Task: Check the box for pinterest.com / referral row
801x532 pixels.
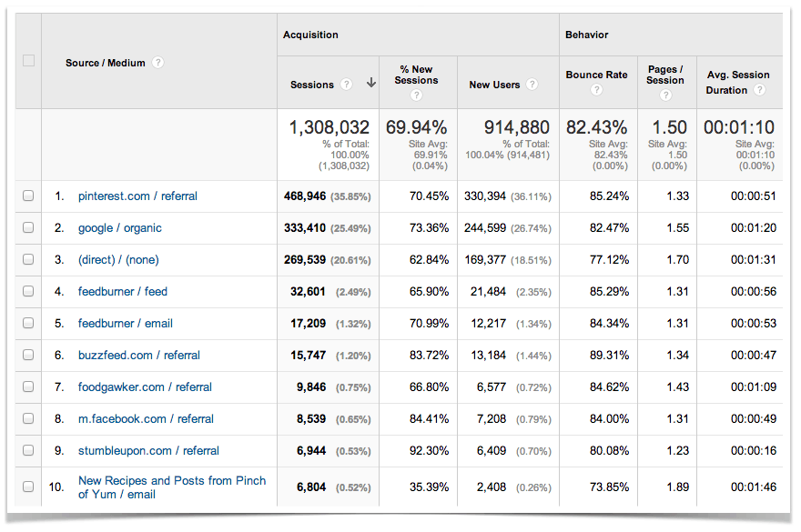Action: 28,196
